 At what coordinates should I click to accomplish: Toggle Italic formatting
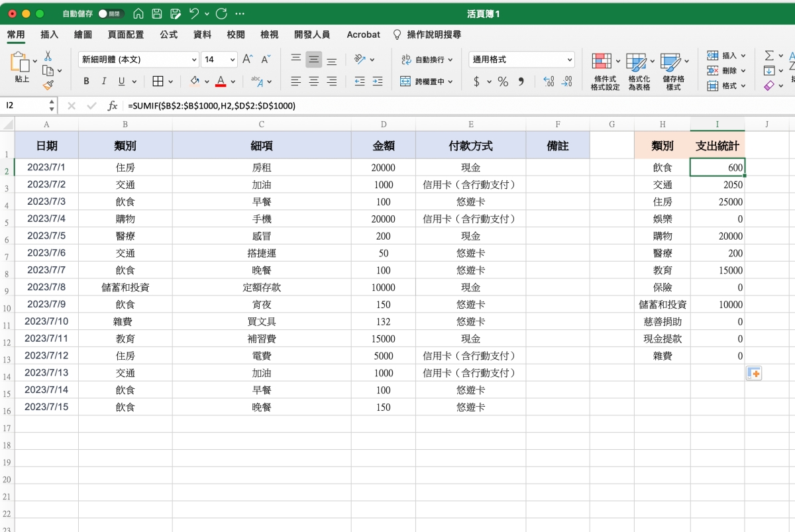104,81
